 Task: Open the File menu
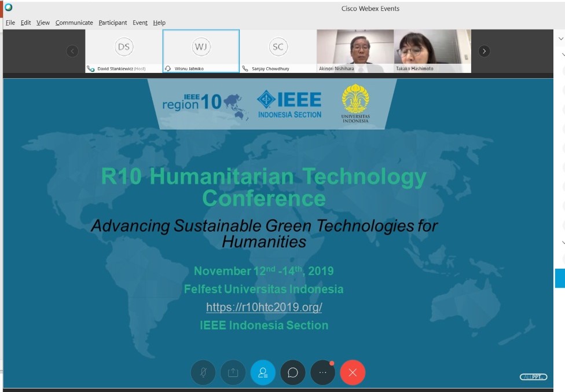pyautogui.click(x=10, y=23)
